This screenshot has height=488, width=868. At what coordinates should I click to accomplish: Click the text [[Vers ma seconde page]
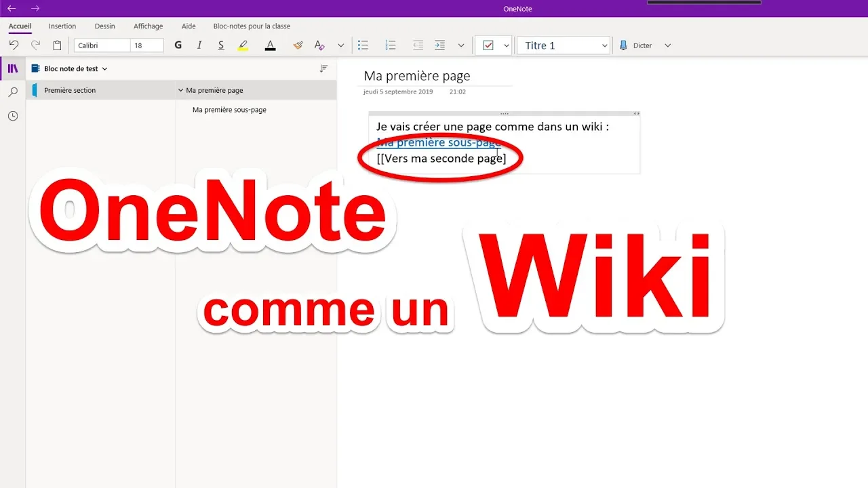[441, 158]
